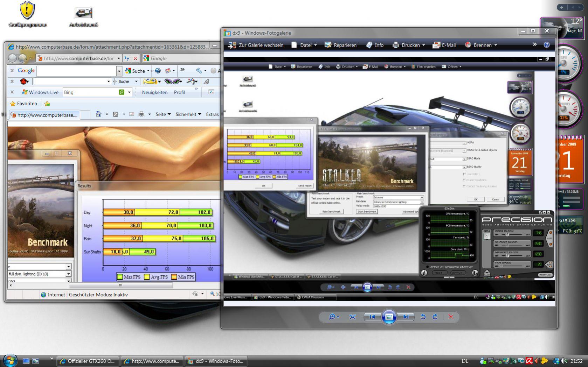Open Favoriten in Internet Explorer
The height and width of the screenshot is (367, 588).
(23, 103)
